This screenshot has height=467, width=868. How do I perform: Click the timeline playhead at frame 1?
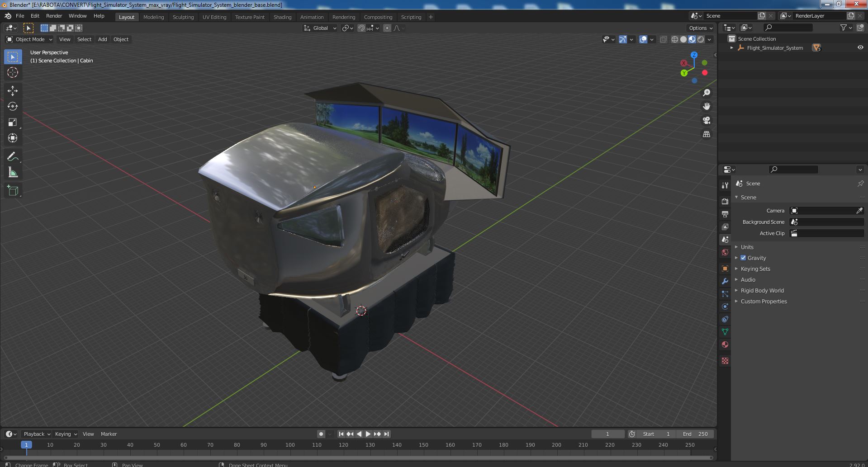[26, 445]
